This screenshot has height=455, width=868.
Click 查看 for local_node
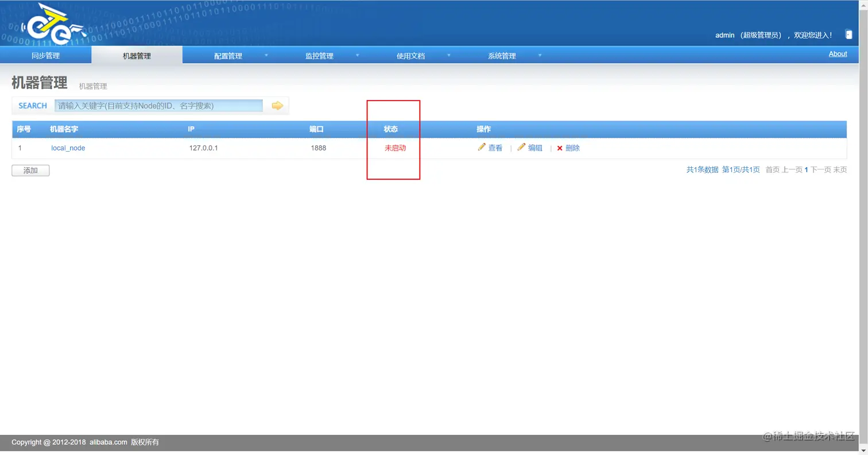(x=495, y=148)
